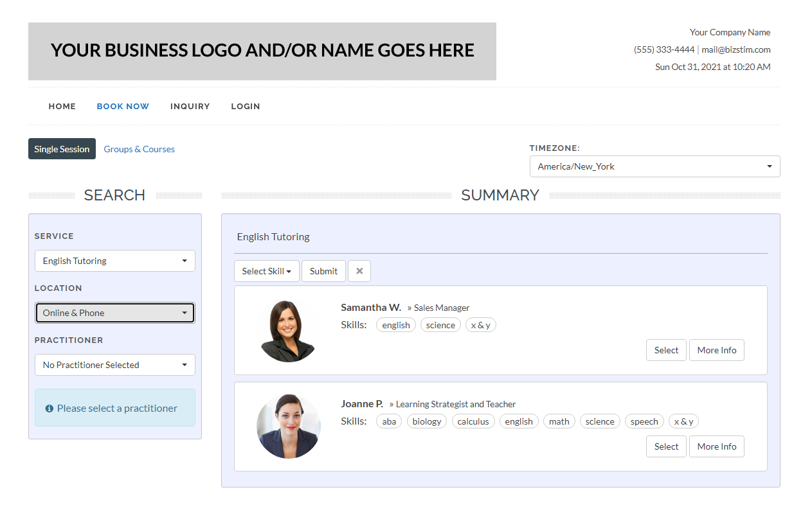Switch to the Groups & Courses tab

point(139,148)
